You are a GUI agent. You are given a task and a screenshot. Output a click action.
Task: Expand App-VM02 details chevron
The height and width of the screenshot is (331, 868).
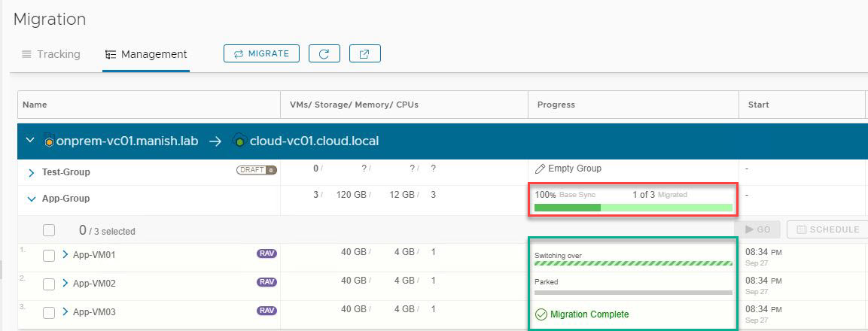coord(65,284)
